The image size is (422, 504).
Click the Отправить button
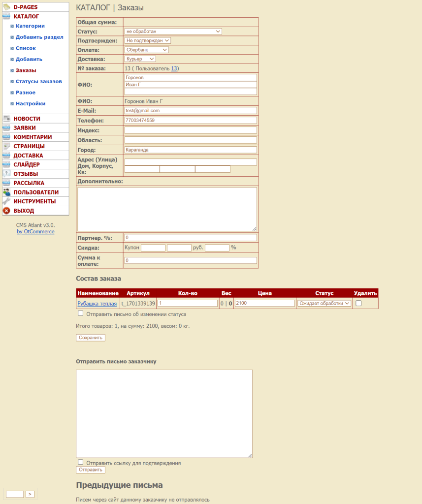click(x=91, y=470)
